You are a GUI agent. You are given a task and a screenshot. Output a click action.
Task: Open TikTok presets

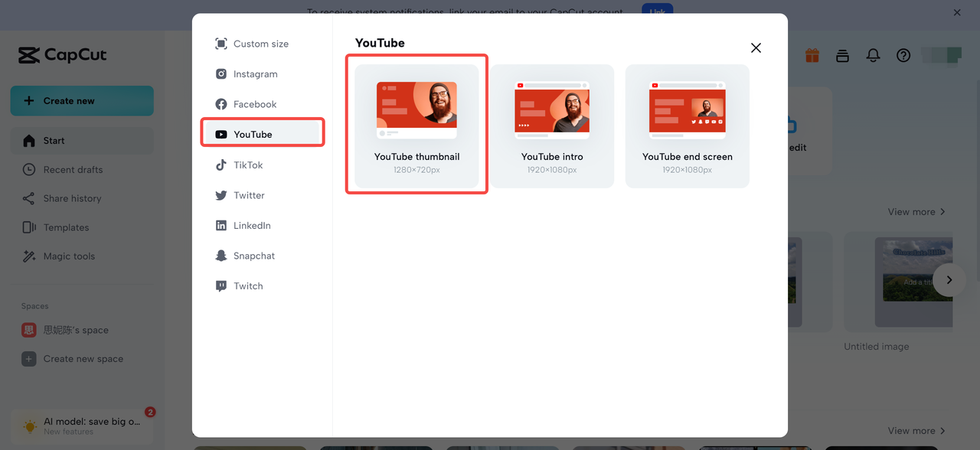click(x=262, y=165)
